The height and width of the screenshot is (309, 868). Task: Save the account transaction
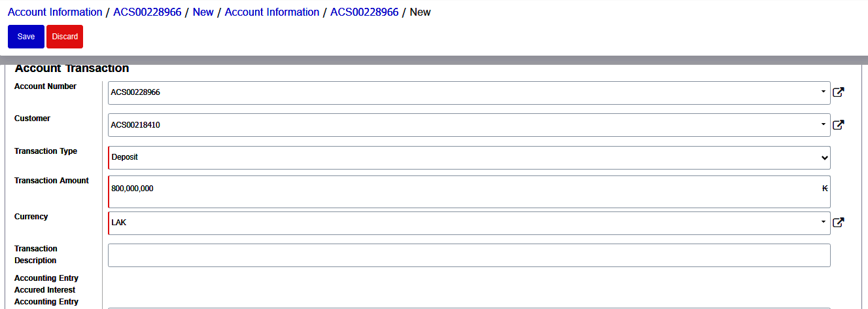tap(26, 37)
